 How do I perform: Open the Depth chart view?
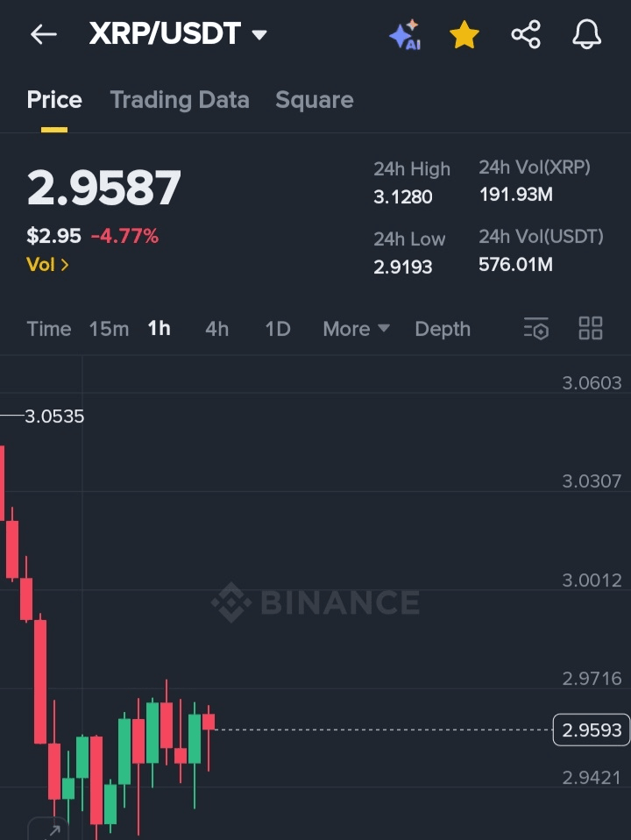coord(443,329)
